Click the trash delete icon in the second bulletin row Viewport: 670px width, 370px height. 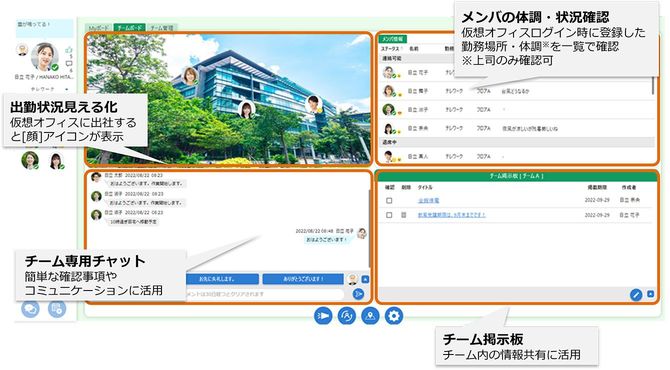coord(403,215)
